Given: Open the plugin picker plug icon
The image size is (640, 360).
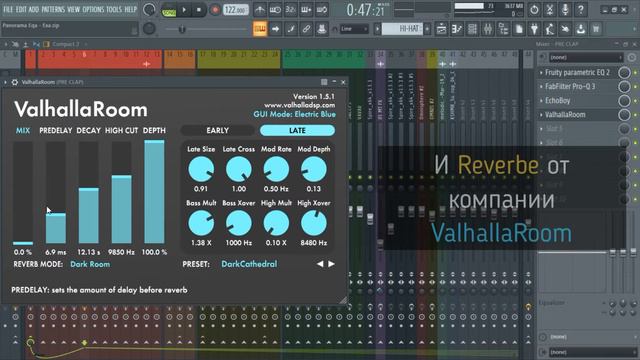Looking at the screenshot, I should (x=534, y=29).
